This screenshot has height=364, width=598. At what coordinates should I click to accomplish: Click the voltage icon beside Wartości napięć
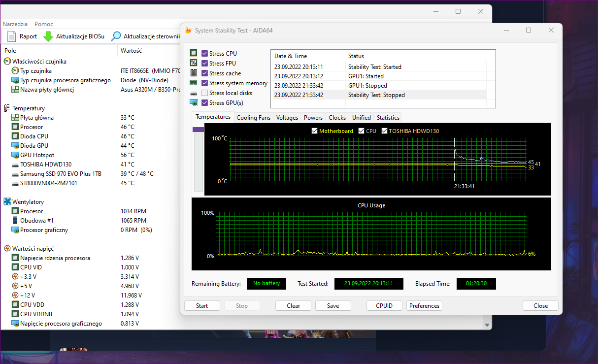[7, 249]
